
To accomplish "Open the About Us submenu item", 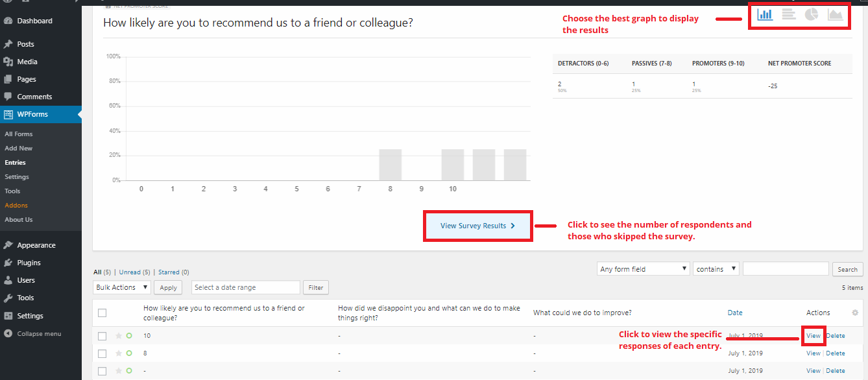I will 19,220.
